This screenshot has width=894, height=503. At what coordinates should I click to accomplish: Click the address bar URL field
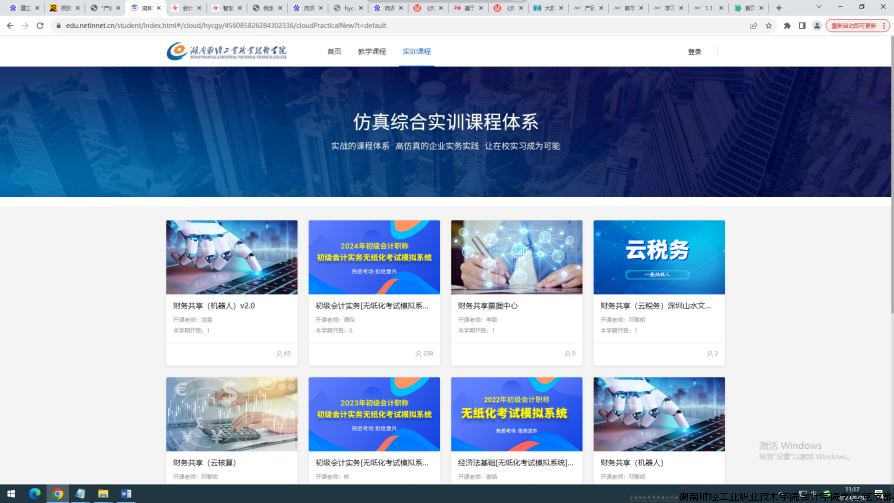click(400, 25)
